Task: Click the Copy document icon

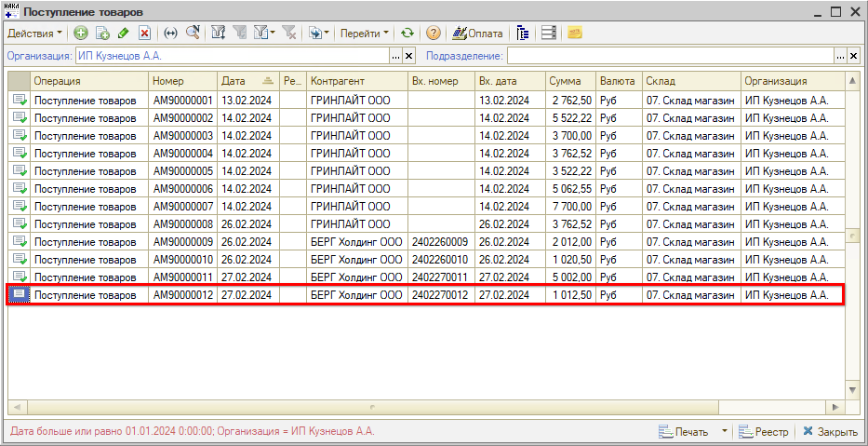Action: [x=102, y=34]
